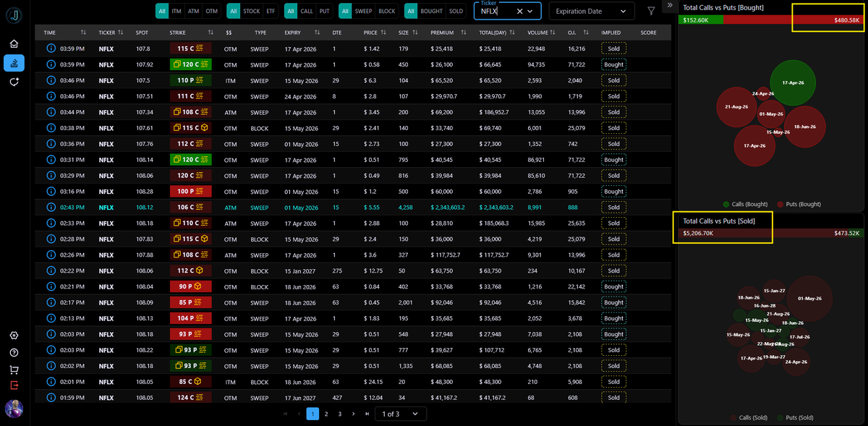The width and height of the screenshot is (868, 426).
Task: Click green $152.60K calls bought bar
Action: (701, 20)
